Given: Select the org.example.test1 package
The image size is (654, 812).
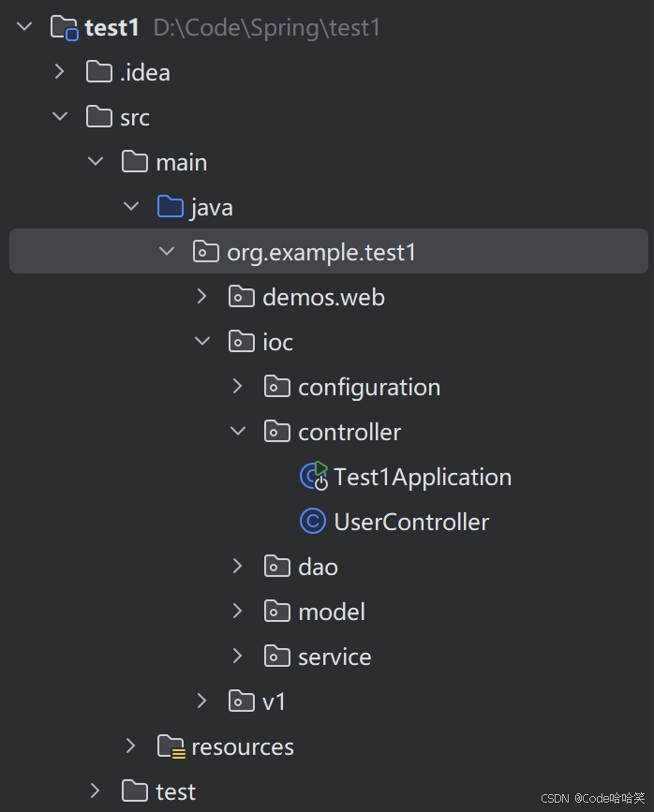Looking at the screenshot, I should 320,252.
